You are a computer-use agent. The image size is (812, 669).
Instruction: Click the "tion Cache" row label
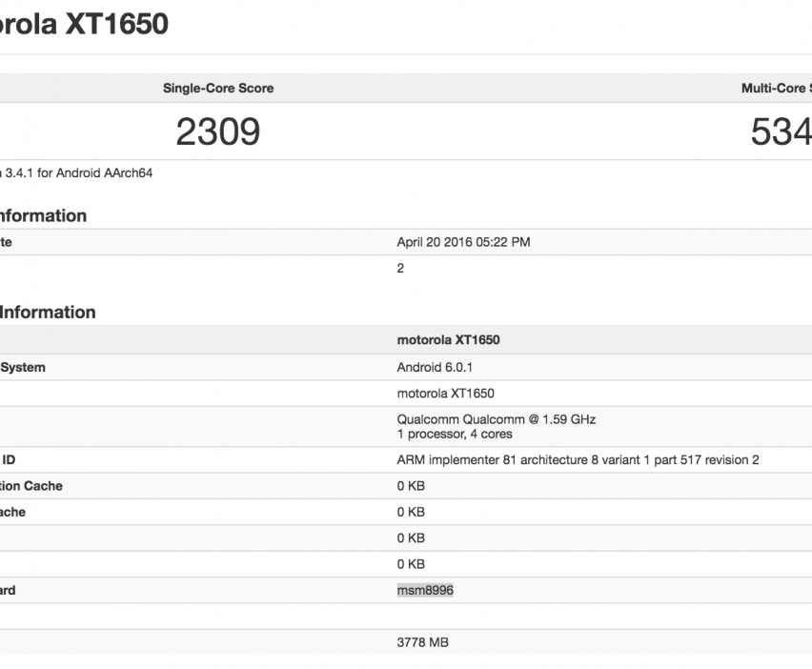[x=31, y=485]
